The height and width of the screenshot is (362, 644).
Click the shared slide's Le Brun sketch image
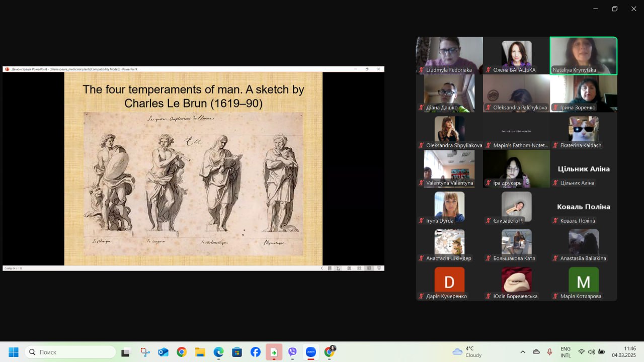193,184
